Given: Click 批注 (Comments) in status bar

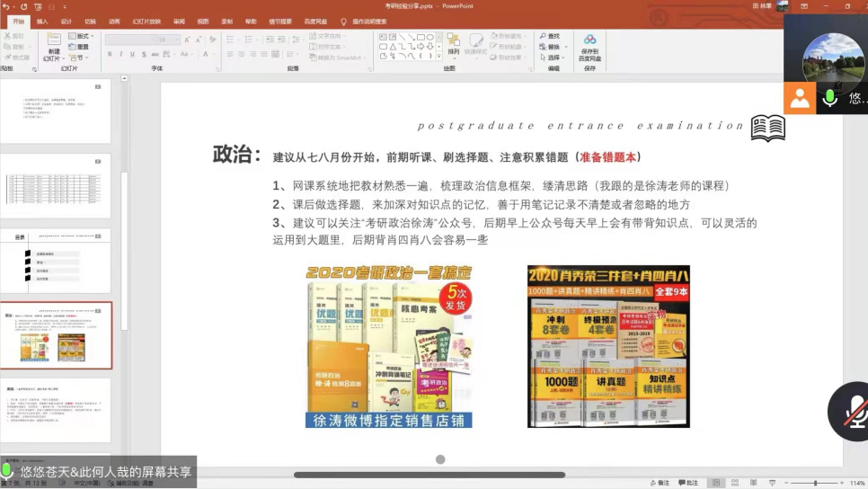Looking at the screenshot, I should 688,483.
